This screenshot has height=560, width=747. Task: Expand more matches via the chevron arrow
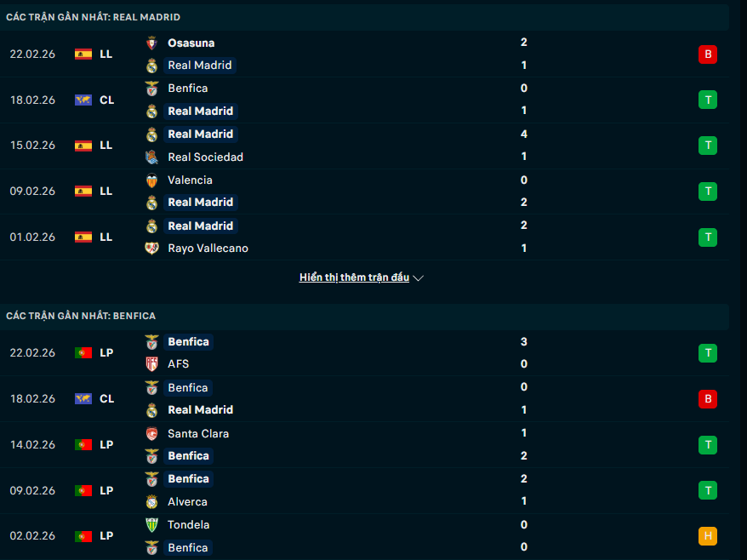pos(419,277)
